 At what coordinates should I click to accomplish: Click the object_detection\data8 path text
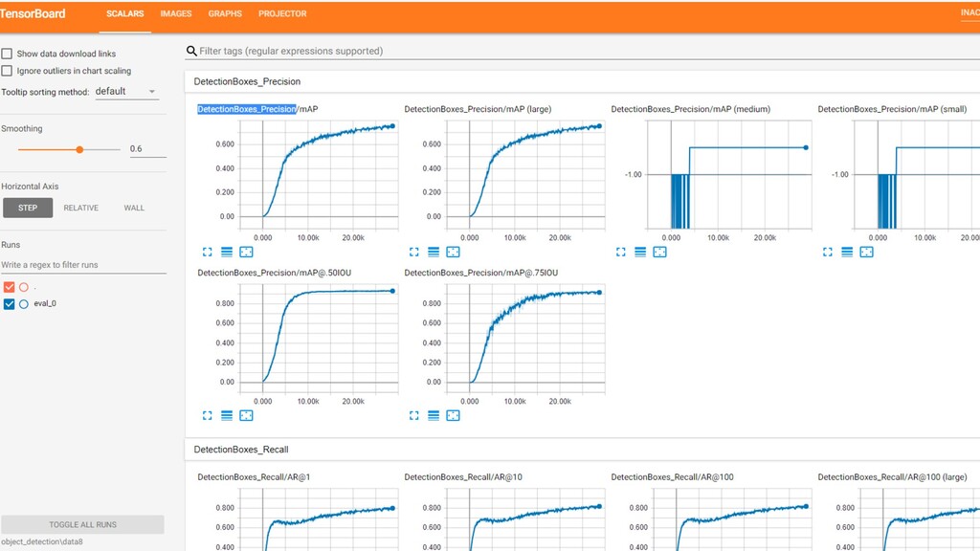[x=42, y=542]
